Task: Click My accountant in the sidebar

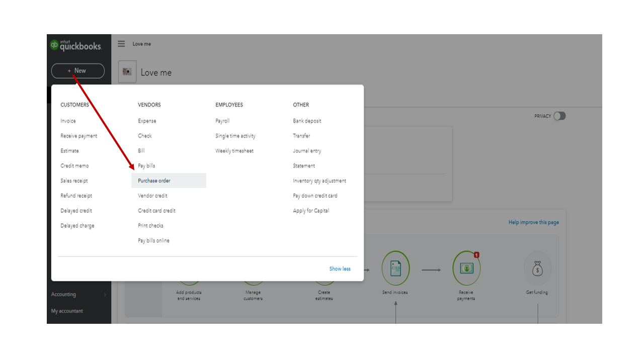Action: 67,311
